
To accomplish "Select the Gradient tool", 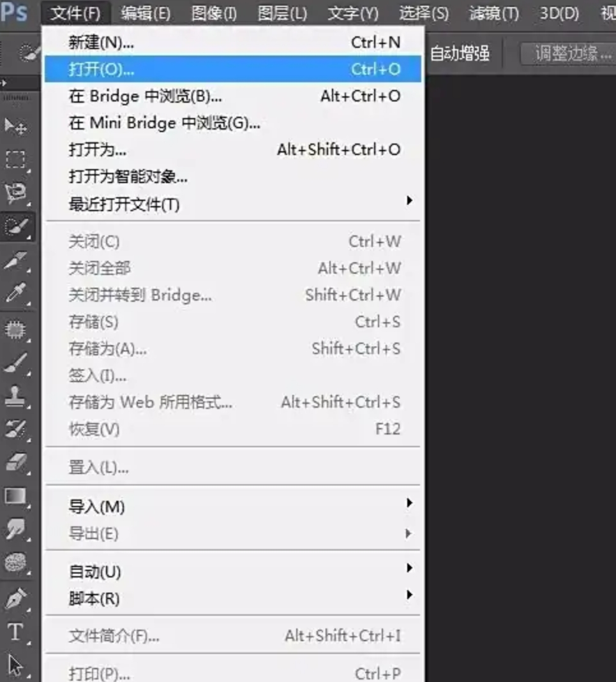I will (x=16, y=496).
